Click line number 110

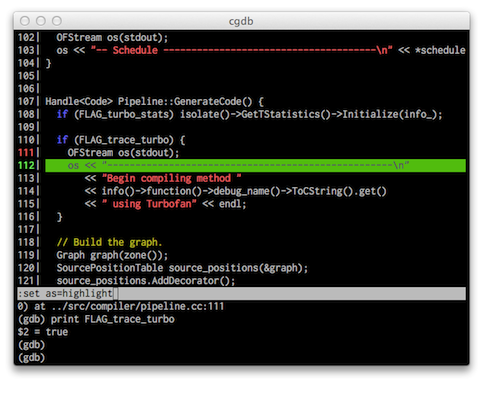click(x=26, y=140)
